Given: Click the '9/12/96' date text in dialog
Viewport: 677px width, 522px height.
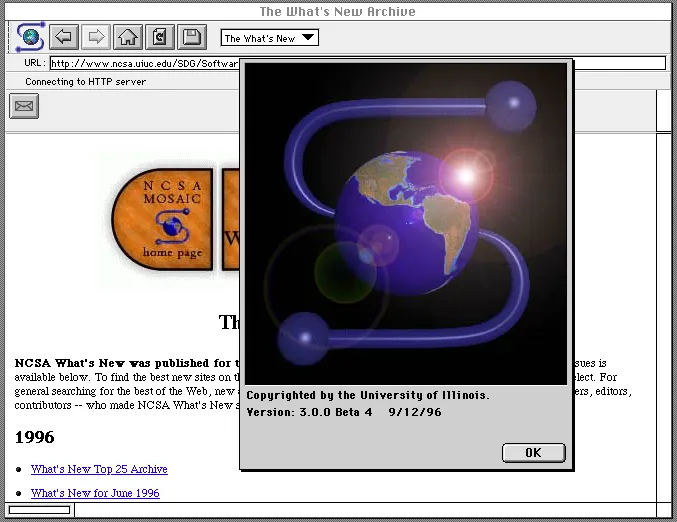Looking at the screenshot, I should click(415, 412).
